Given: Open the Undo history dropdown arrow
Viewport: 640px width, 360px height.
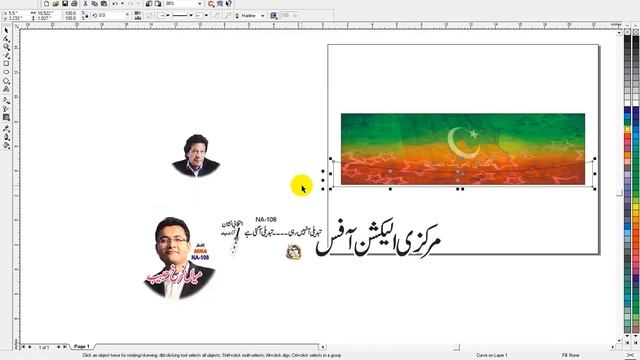Looking at the screenshot, I should pyautogui.click(x=122, y=4).
